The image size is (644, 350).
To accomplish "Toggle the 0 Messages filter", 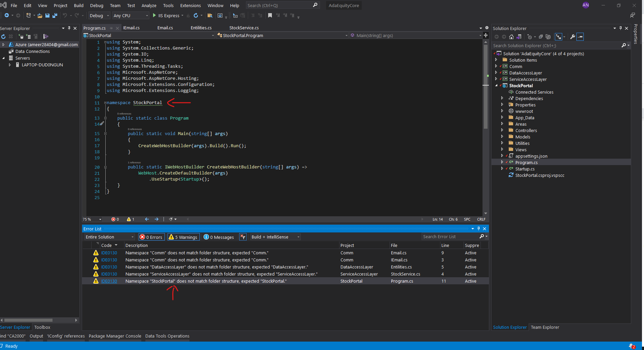I will coord(219,237).
